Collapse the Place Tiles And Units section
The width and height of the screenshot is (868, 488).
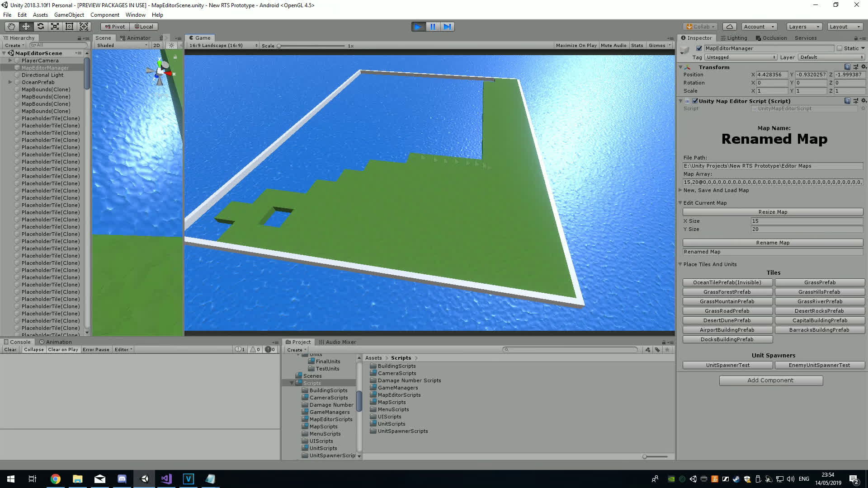point(680,264)
